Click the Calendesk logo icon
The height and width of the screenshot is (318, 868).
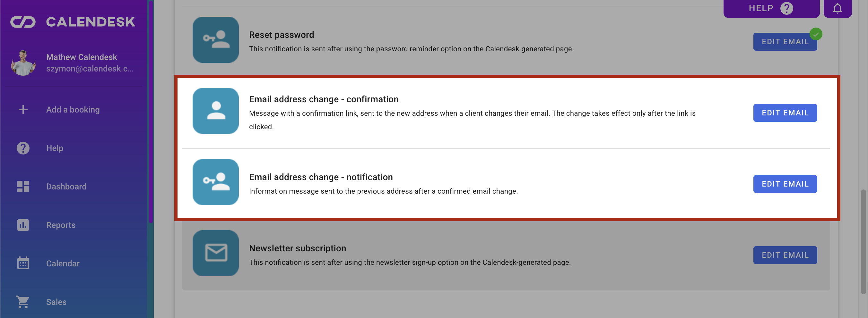23,22
